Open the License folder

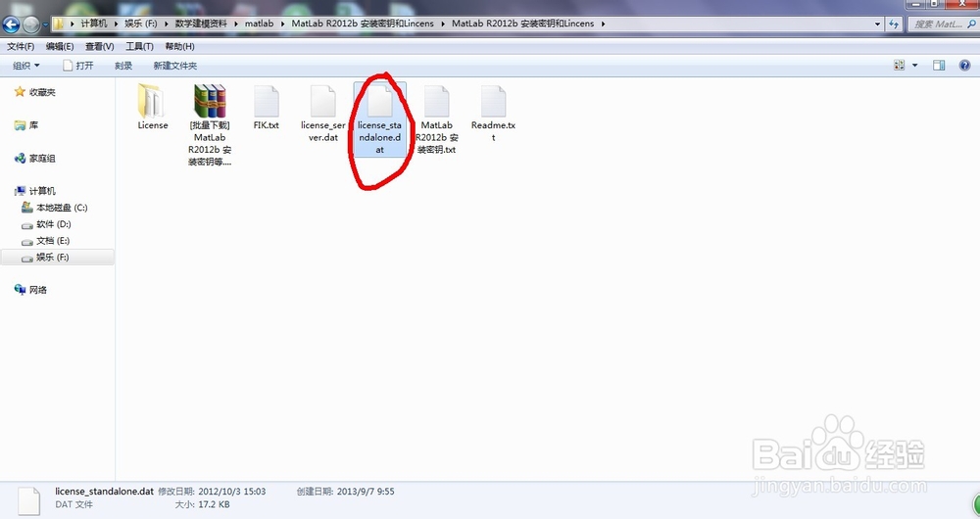point(153,102)
